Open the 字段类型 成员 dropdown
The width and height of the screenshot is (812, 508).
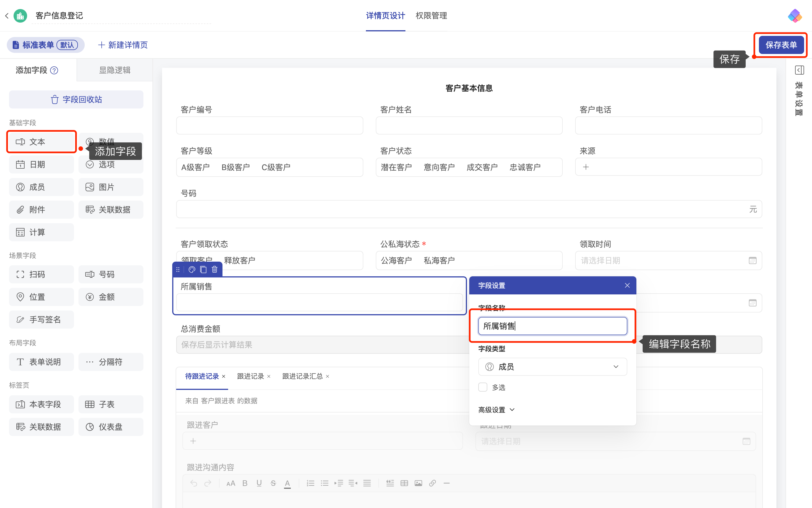pos(552,366)
